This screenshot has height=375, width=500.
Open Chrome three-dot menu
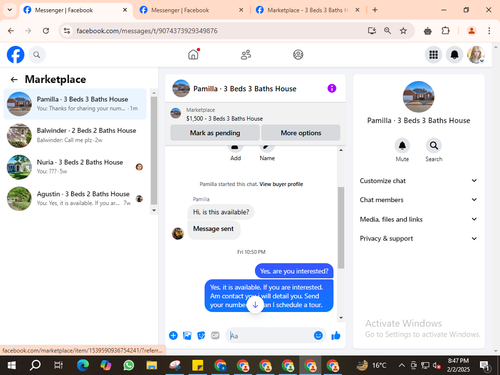(x=489, y=31)
